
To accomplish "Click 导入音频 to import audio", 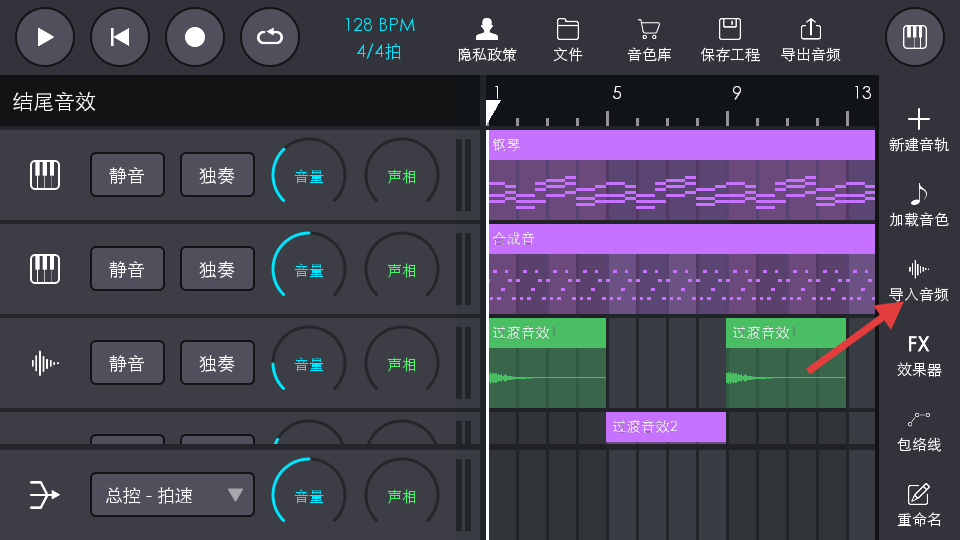I will point(918,280).
